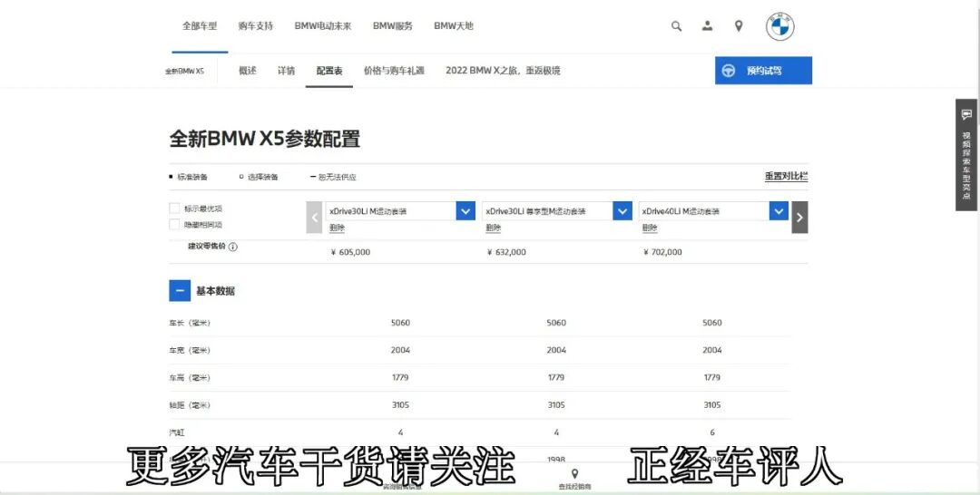Click the ¥ 702,000 price
980x495 pixels.
coord(662,252)
